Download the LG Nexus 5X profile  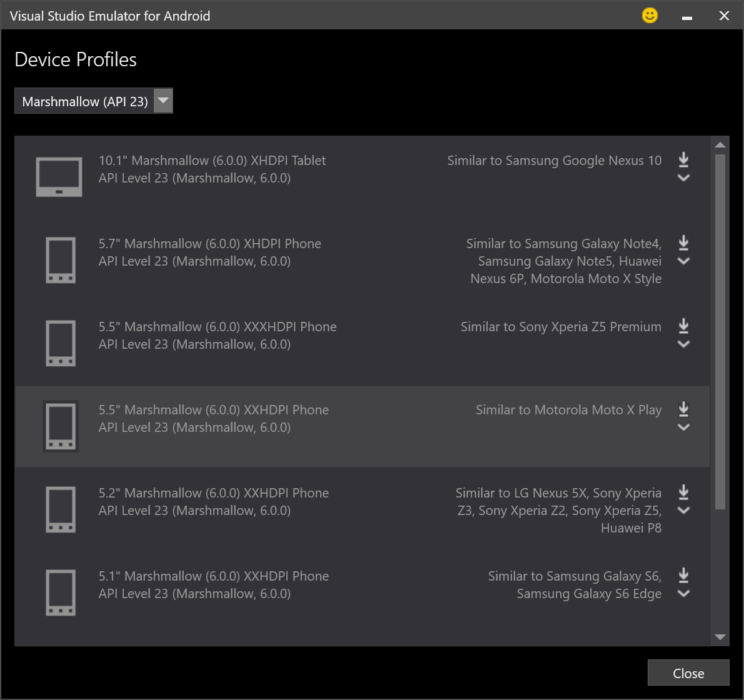click(683, 492)
